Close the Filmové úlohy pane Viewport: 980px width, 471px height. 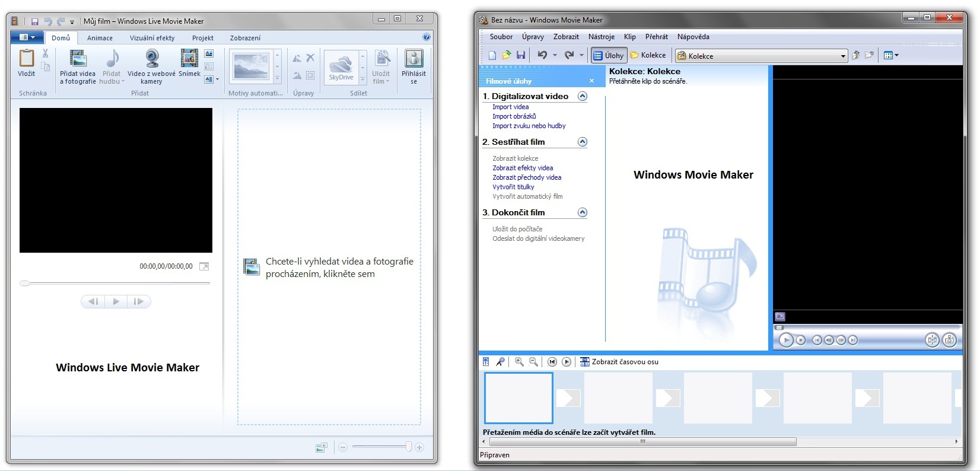click(591, 81)
